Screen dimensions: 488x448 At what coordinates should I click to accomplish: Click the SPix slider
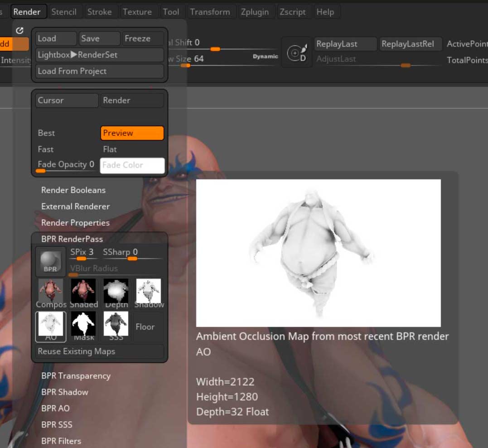(x=83, y=254)
